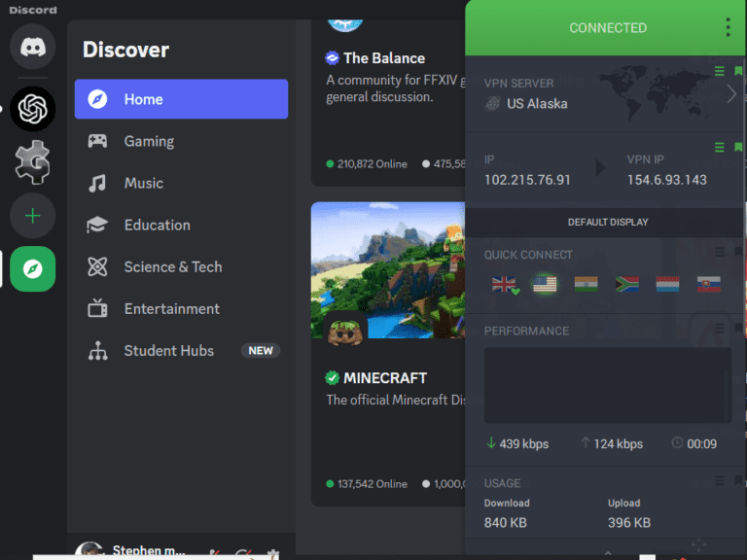This screenshot has width=747, height=560.
Task: Open the VPN three-dot options menu
Action: coord(728,27)
